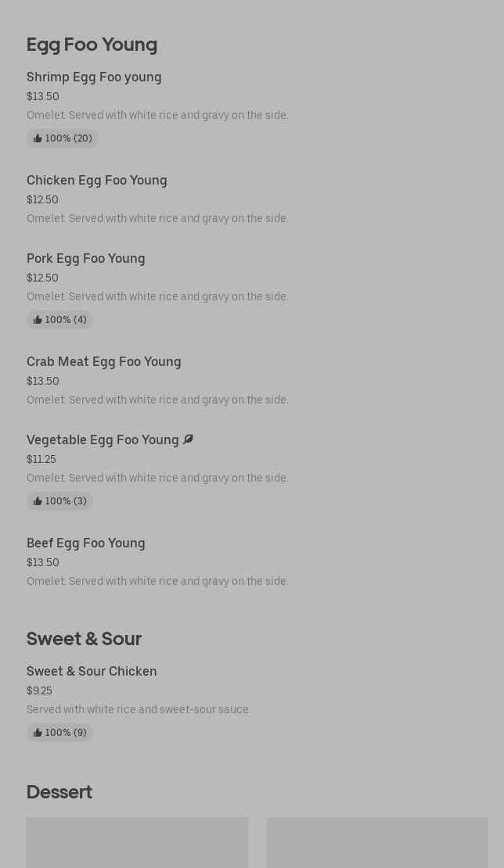Click the Egg Foo Young section heading
Image resolution: width=504 pixels, height=868 pixels.
pyautogui.click(x=92, y=45)
